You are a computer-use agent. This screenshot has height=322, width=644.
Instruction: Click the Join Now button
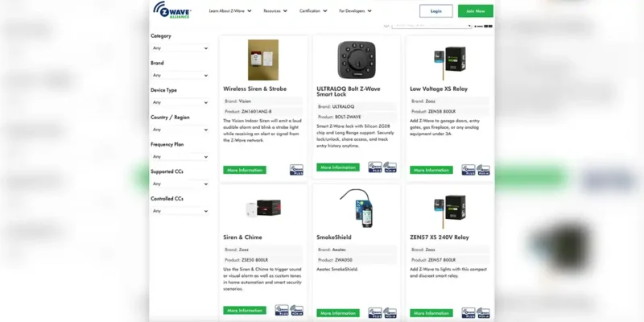pos(476,11)
